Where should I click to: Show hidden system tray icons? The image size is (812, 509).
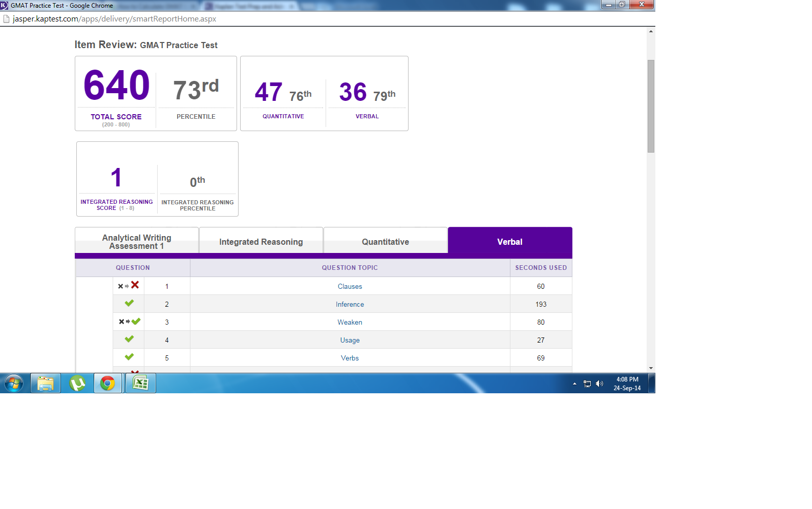point(574,384)
